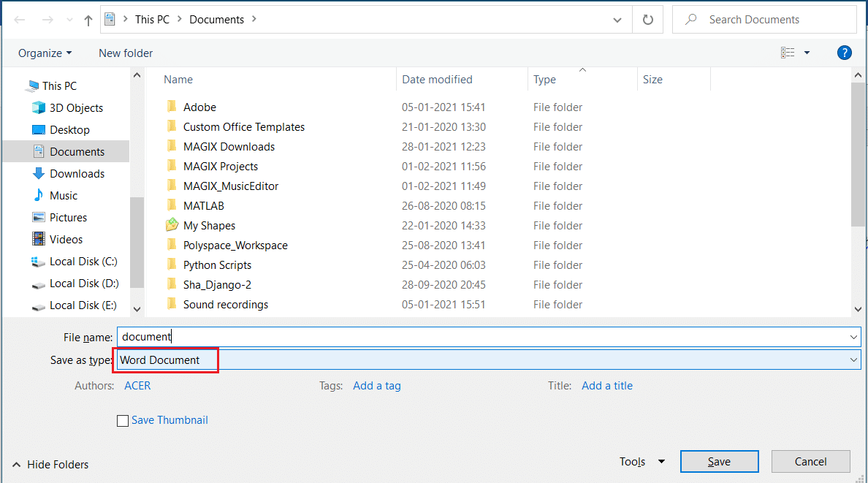Click the change view layout icon

[x=788, y=53]
